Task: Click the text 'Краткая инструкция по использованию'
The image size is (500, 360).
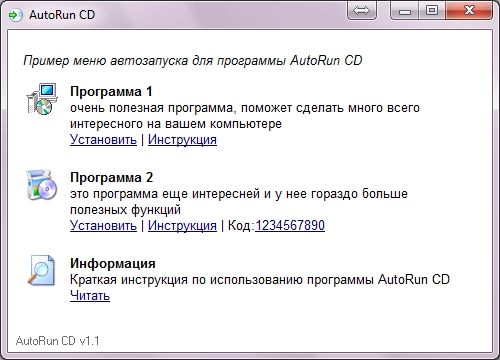Action: pyautogui.click(x=186, y=279)
